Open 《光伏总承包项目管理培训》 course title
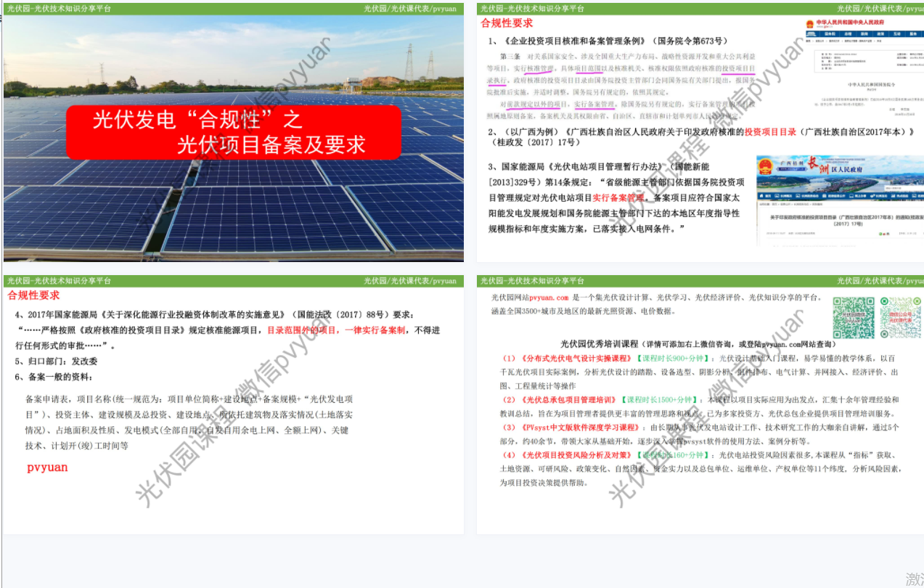 point(568,400)
